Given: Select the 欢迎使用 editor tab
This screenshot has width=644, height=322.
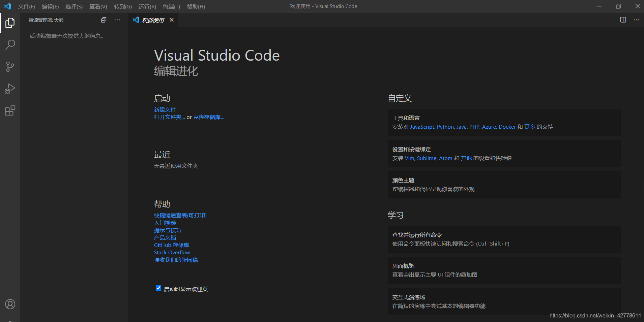Looking at the screenshot, I should pyautogui.click(x=153, y=20).
